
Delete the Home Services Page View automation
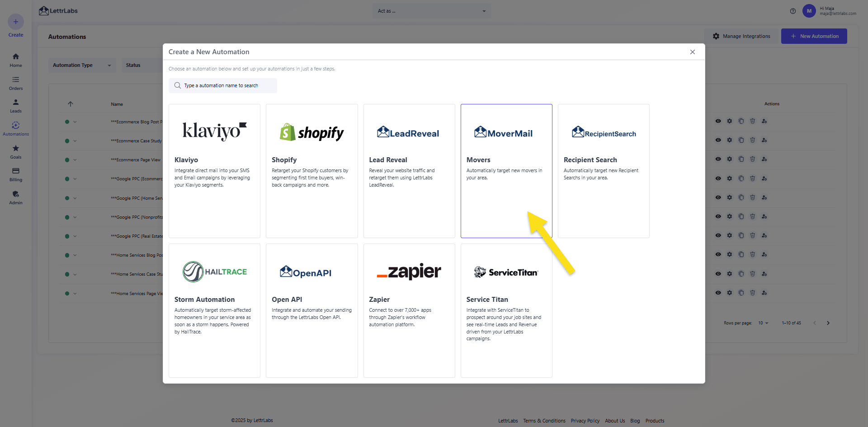point(753,293)
